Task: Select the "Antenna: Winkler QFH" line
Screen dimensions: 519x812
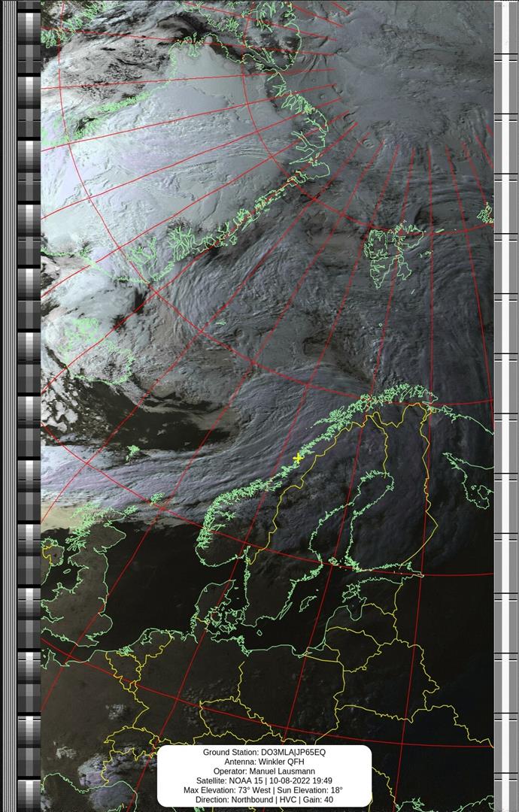Action: click(x=264, y=762)
